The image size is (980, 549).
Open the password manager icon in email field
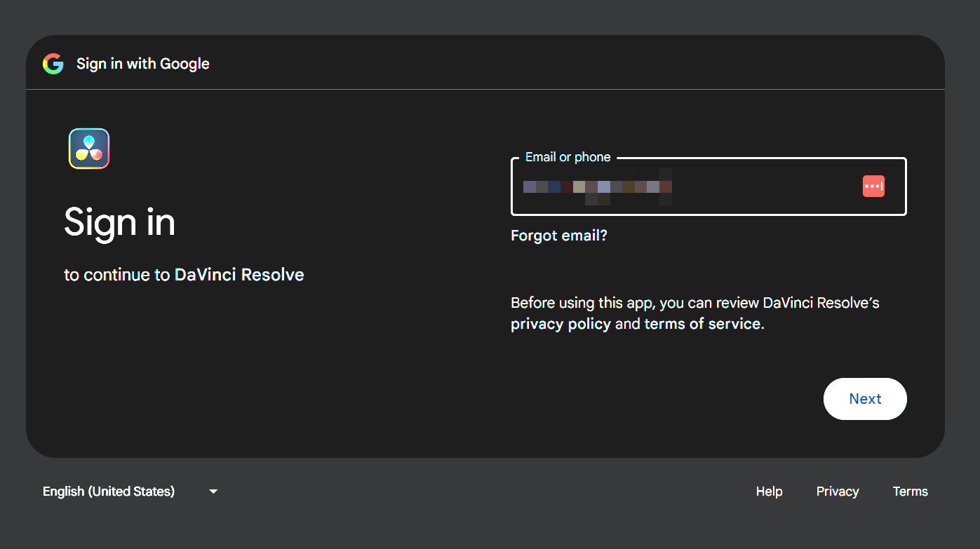(873, 187)
